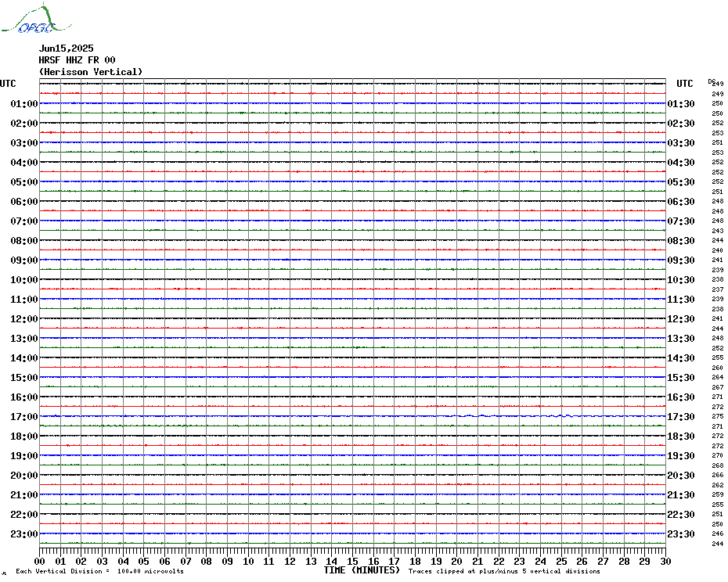728x582 pixels.
Task: Click the '12:00' hour label
Action: [x=24, y=319]
